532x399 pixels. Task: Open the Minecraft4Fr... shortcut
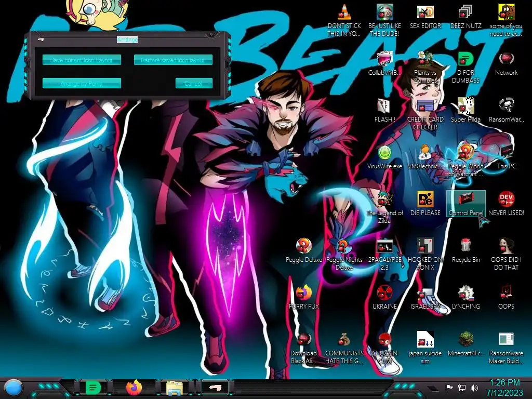[x=465, y=344]
